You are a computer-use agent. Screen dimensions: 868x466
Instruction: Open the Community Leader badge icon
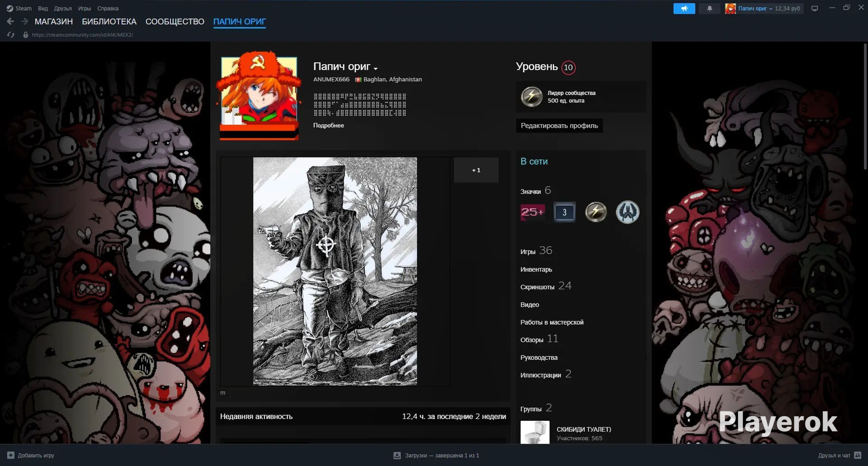[x=532, y=96]
